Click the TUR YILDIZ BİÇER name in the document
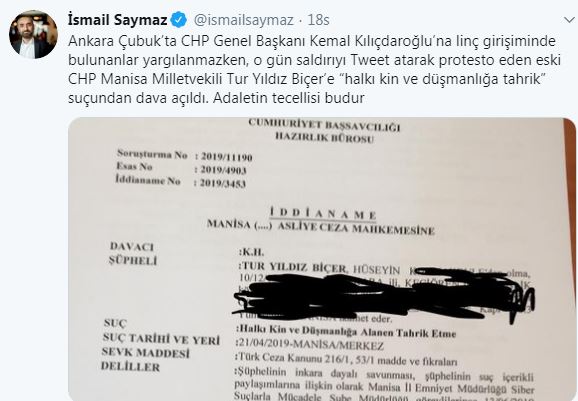Screen dimensions: 578x401 (293, 267)
